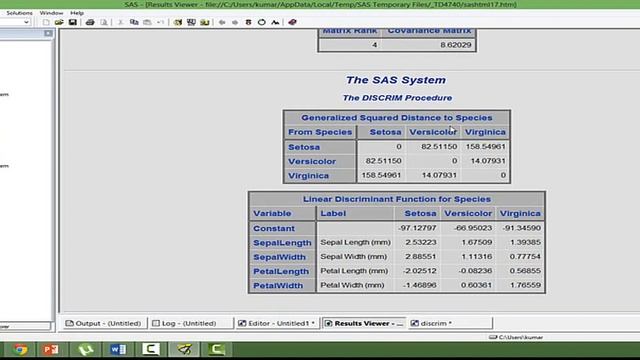Open the Help menu
This screenshot has height=360, width=640.
click(x=77, y=13)
